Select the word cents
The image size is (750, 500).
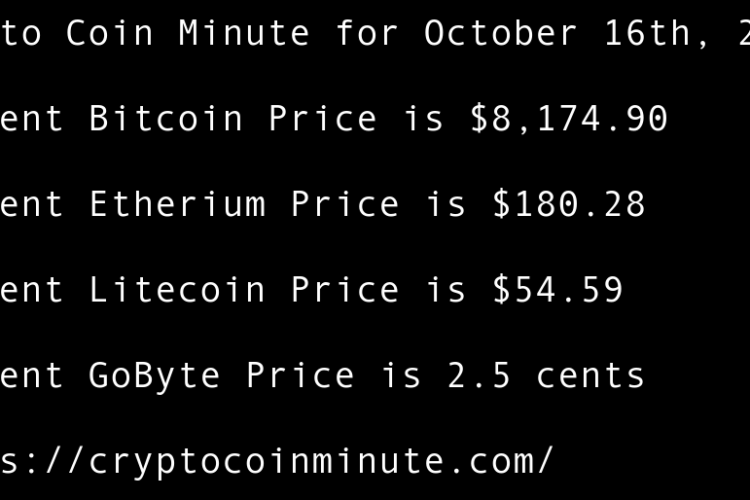point(590,376)
